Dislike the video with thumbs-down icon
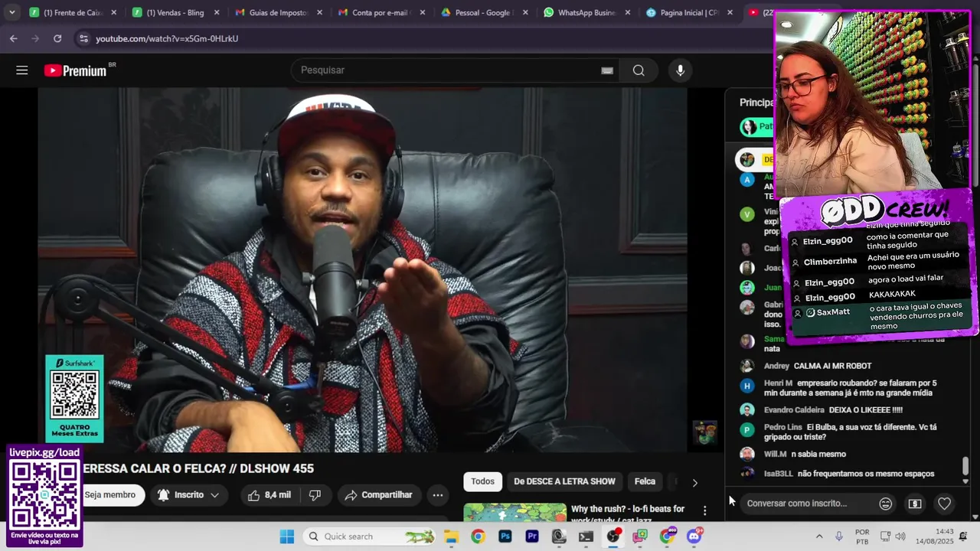Image resolution: width=980 pixels, height=551 pixels. point(315,495)
